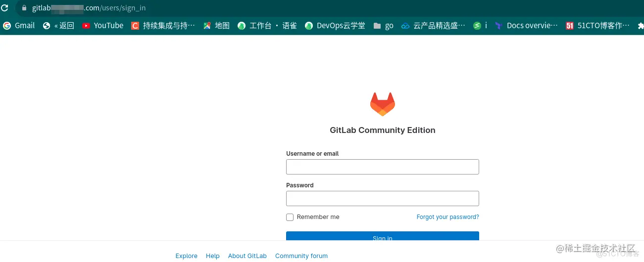Click the GitLab fox logo
This screenshot has height=262, width=644.
tap(383, 104)
